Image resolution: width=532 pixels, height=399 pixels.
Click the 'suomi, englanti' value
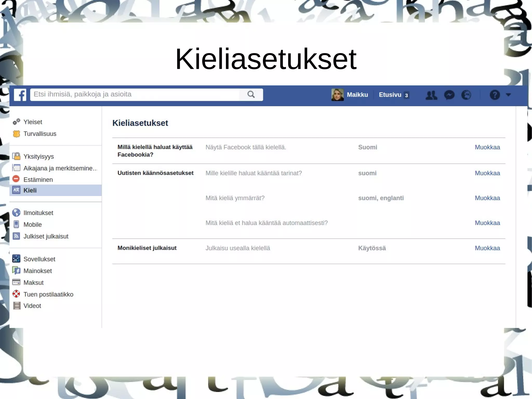[x=381, y=198]
